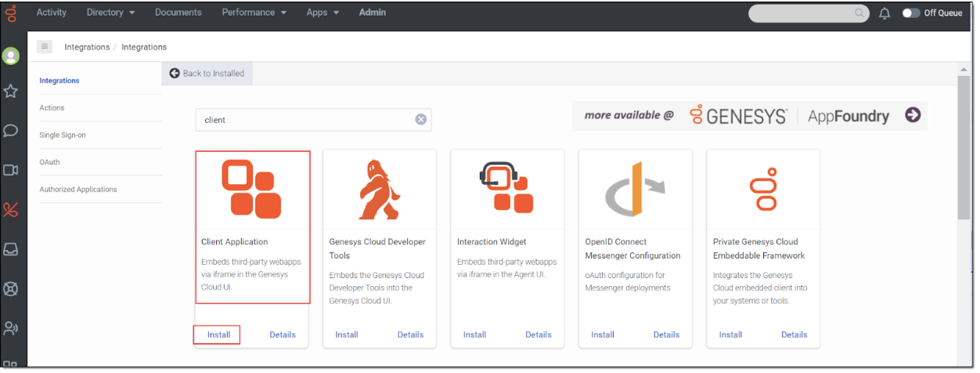
Task: Open the red phone calls icon
Action: click(11, 209)
